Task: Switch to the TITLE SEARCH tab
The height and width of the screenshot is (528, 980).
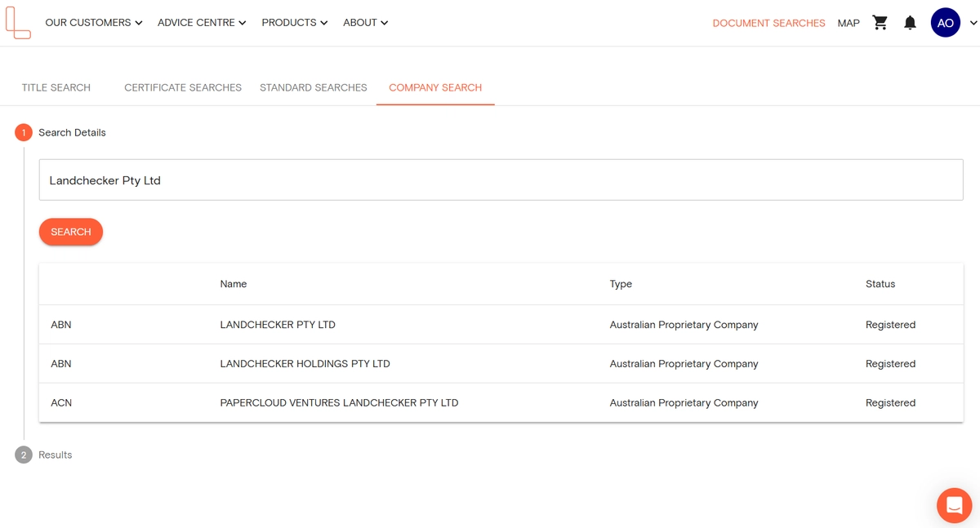Action: (56, 87)
